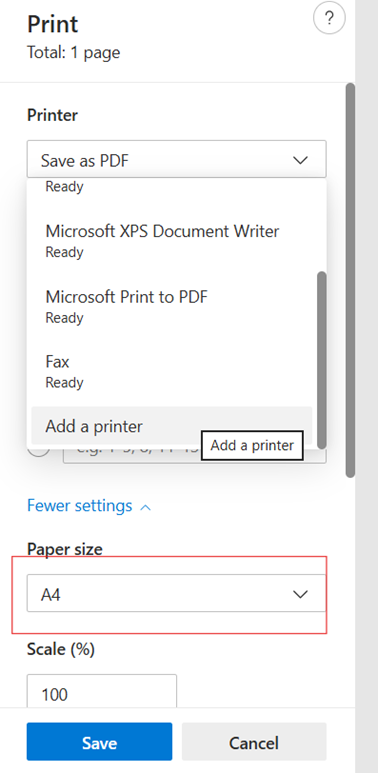Screen dimensions: 378x773
Task: Cancel the print dialog
Action: [254, 741]
